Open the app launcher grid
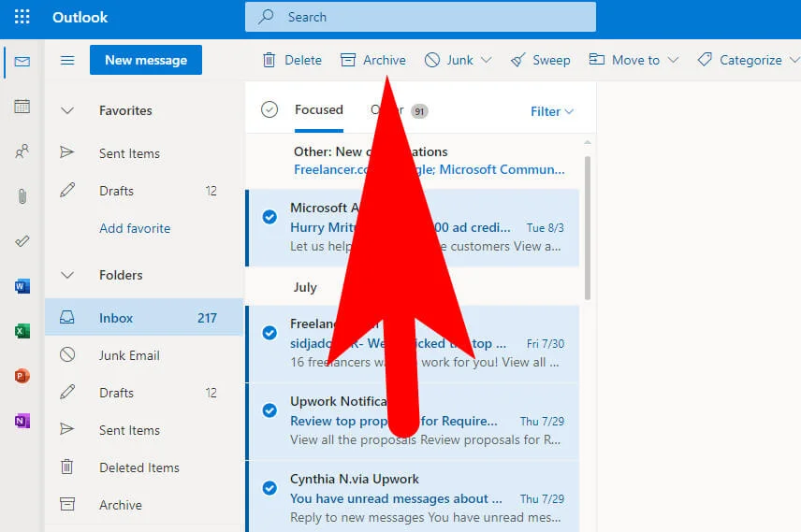 coord(22,17)
